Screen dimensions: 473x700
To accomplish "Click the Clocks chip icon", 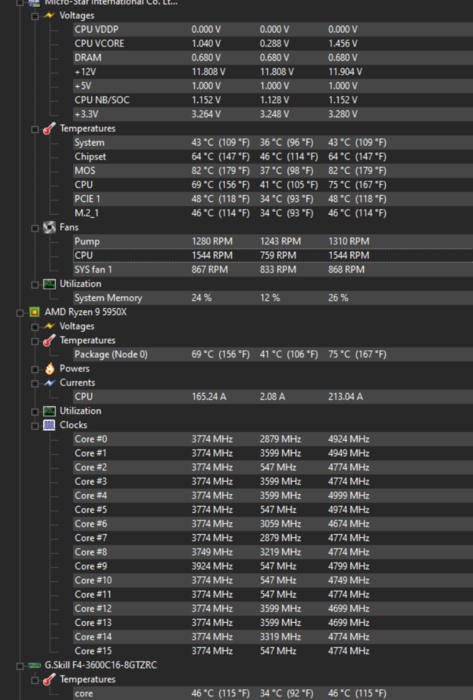I will (49, 425).
